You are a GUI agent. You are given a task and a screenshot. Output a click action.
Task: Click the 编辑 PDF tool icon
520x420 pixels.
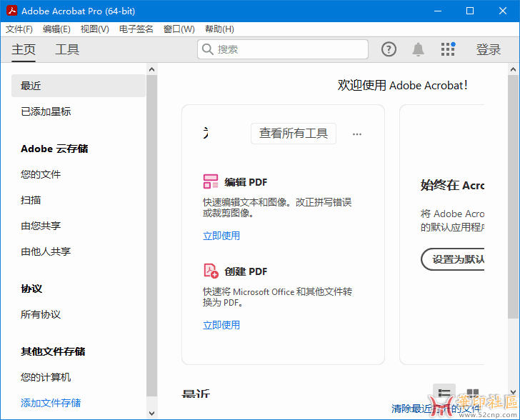[x=211, y=181]
